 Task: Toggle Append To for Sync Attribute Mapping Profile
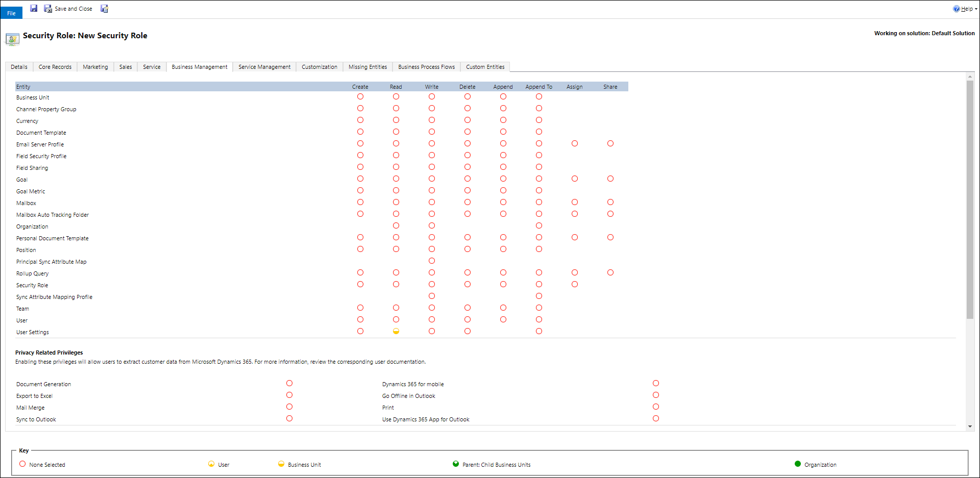[x=539, y=296]
